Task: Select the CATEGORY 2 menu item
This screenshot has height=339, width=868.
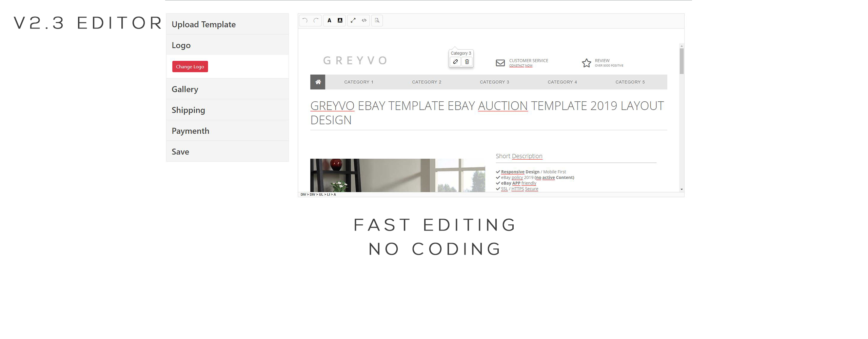Action: pos(427,82)
